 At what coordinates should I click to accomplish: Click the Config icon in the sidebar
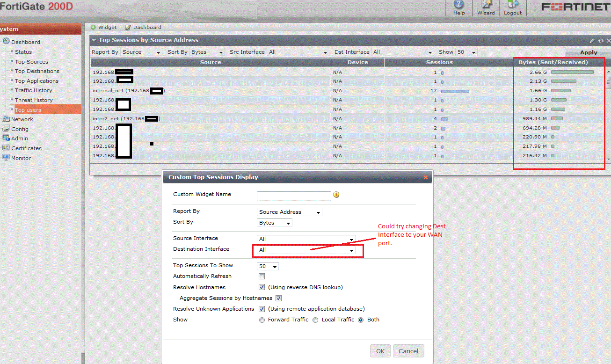(x=6, y=129)
